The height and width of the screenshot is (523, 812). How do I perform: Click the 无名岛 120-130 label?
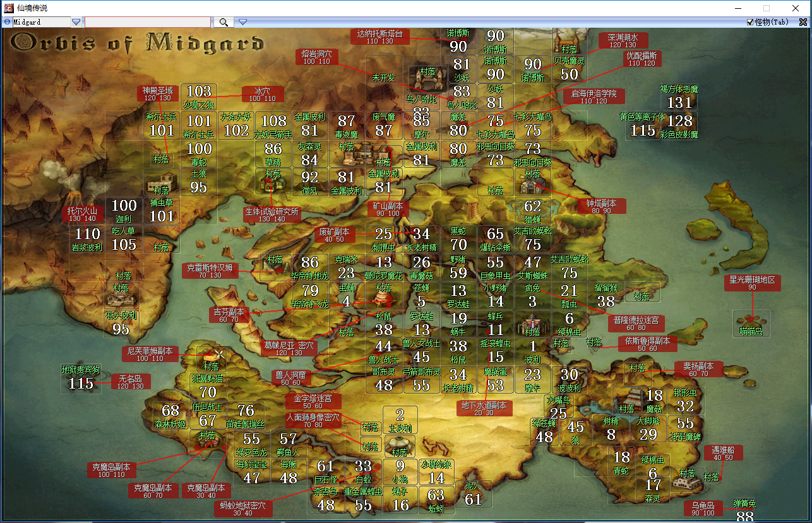tap(132, 382)
